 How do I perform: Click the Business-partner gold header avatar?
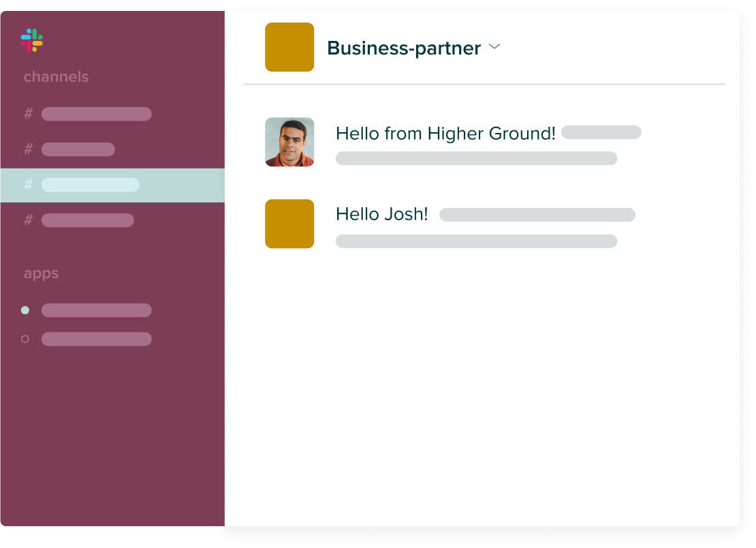point(289,47)
